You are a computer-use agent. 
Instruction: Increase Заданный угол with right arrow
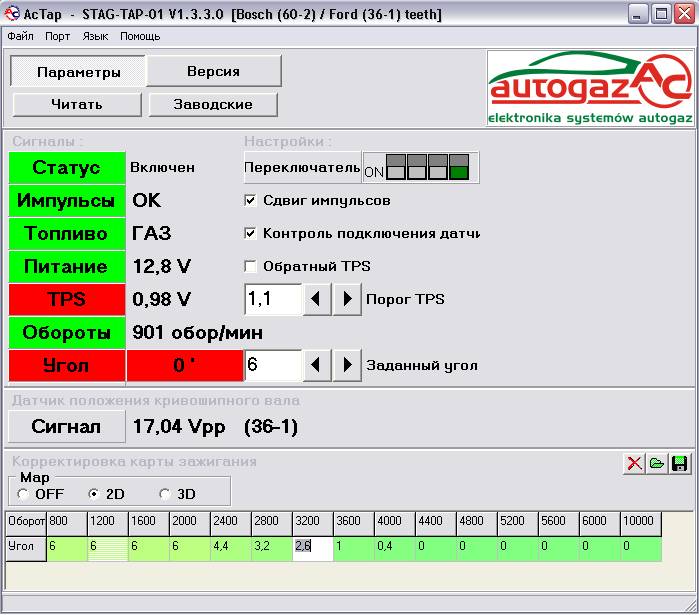pos(347,365)
